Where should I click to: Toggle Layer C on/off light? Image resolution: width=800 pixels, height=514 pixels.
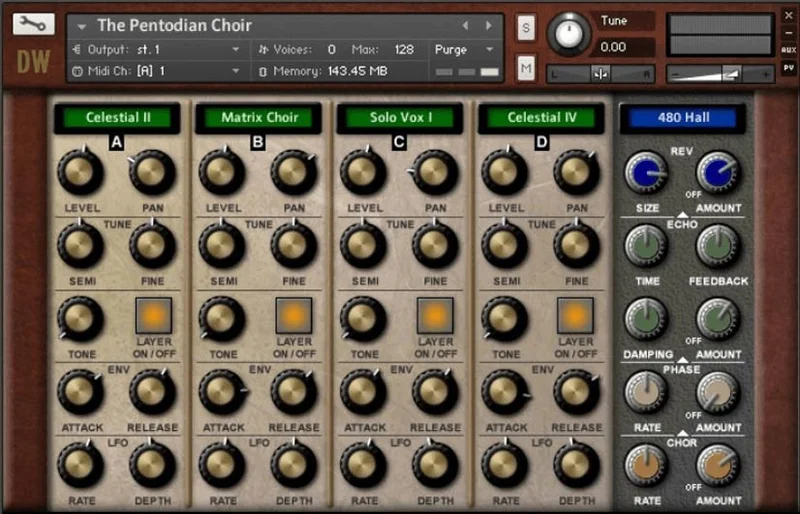point(435,316)
